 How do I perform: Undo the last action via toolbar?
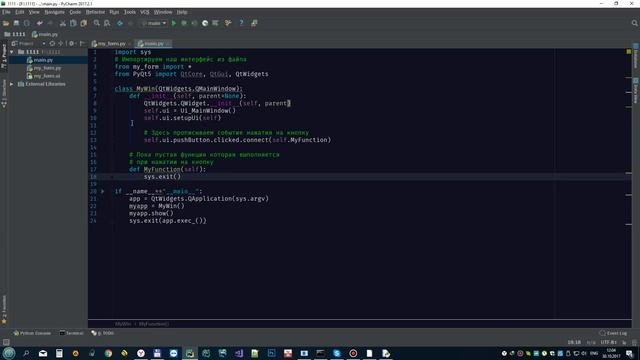click(40, 23)
